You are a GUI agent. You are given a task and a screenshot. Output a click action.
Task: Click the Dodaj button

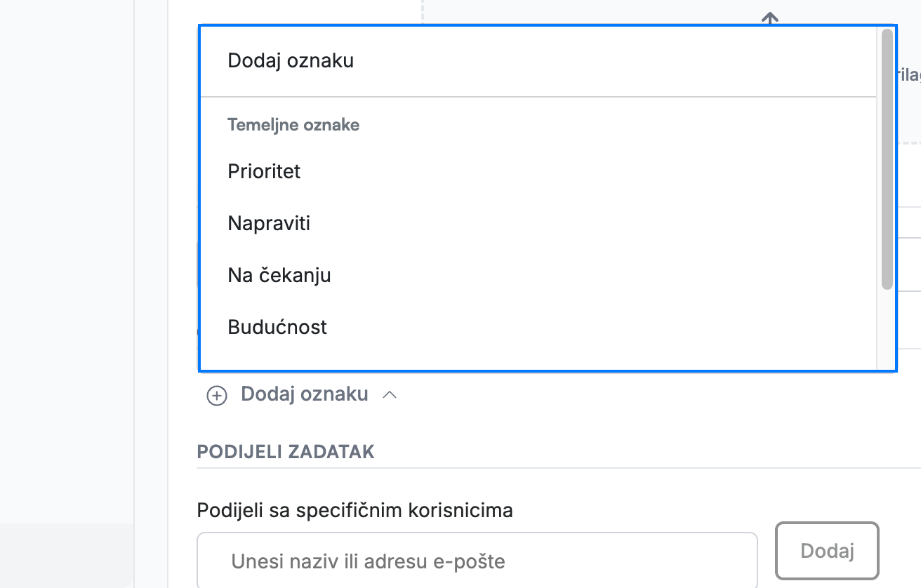click(x=827, y=551)
